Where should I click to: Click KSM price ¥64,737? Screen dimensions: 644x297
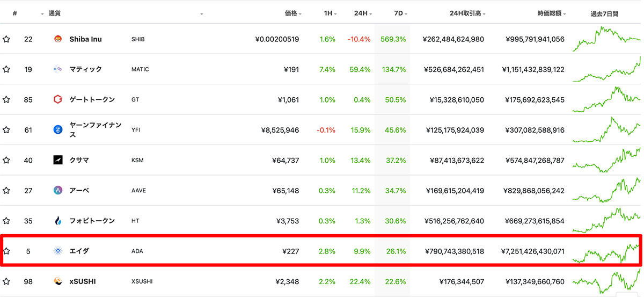click(x=286, y=160)
